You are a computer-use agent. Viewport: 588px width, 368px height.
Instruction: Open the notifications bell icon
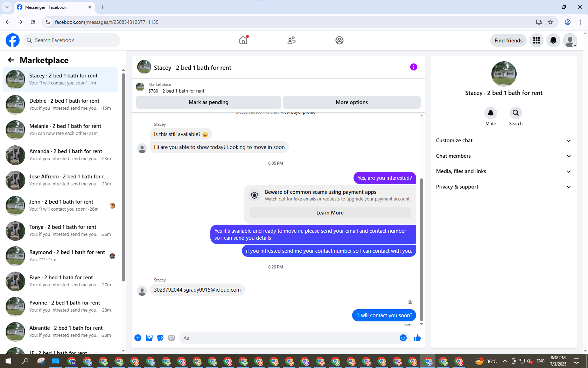pos(553,40)
